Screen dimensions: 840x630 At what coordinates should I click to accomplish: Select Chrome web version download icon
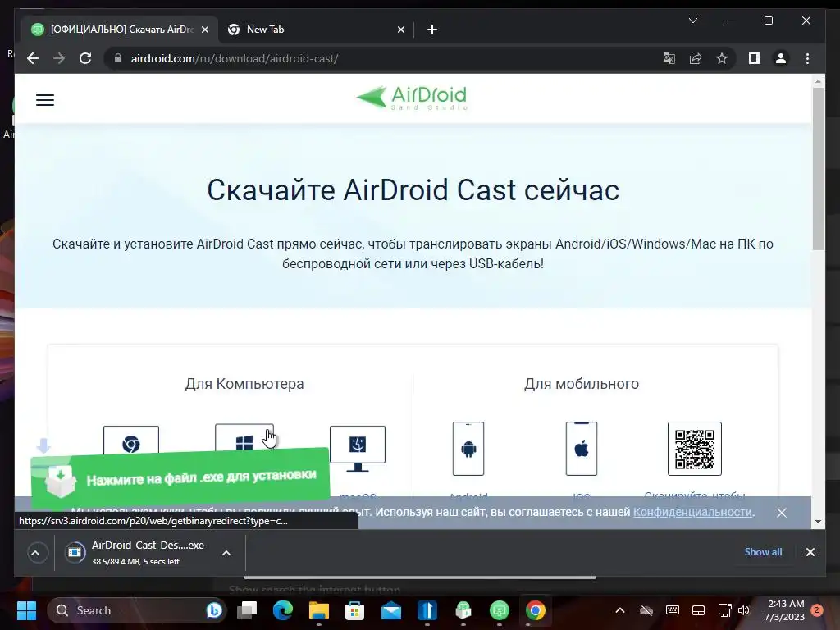click(130, 442)
